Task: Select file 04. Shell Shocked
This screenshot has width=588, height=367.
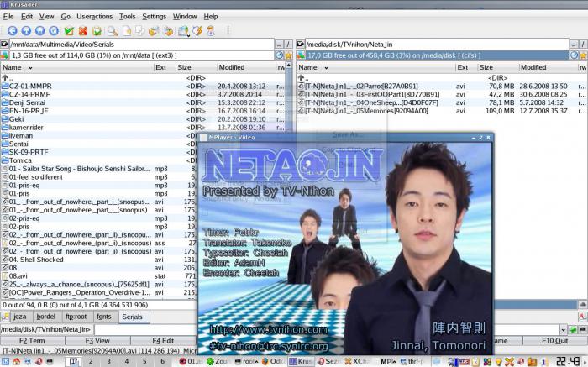Action: pyautogui.click(x=36, y=260)
